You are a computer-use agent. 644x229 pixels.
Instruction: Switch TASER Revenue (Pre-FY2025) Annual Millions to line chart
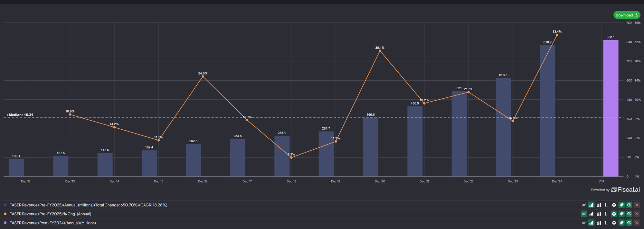(x=583, y=205)
